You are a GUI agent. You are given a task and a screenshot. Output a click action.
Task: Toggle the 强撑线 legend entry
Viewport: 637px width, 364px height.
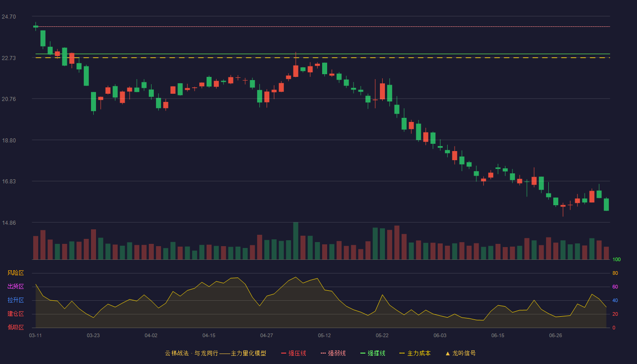click(373, 353)
